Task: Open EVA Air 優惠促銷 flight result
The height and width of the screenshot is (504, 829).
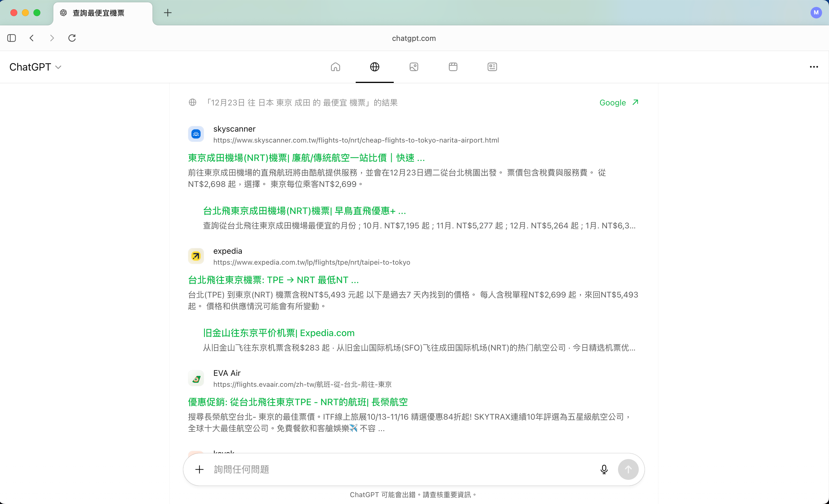Action: [x=298, y=402]
